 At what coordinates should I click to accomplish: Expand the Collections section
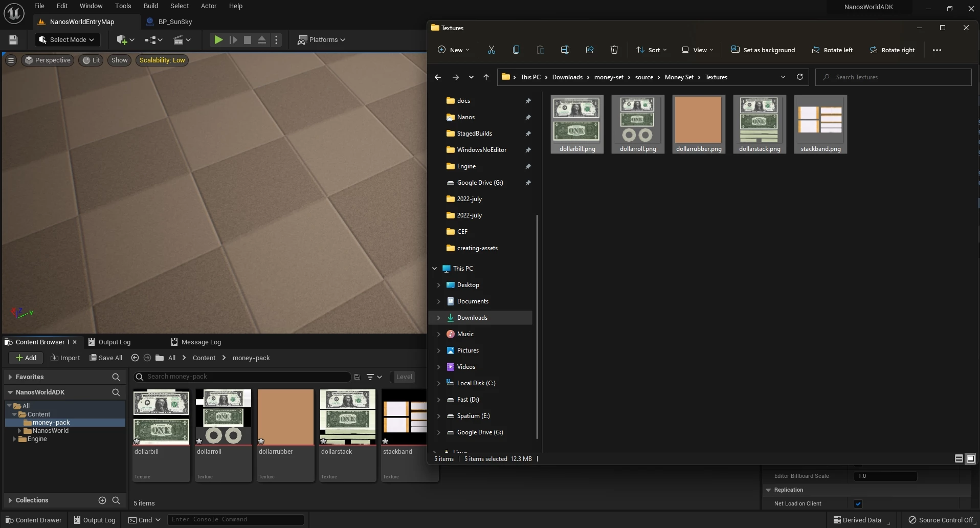pyautogui.click(x=10, y=500)
